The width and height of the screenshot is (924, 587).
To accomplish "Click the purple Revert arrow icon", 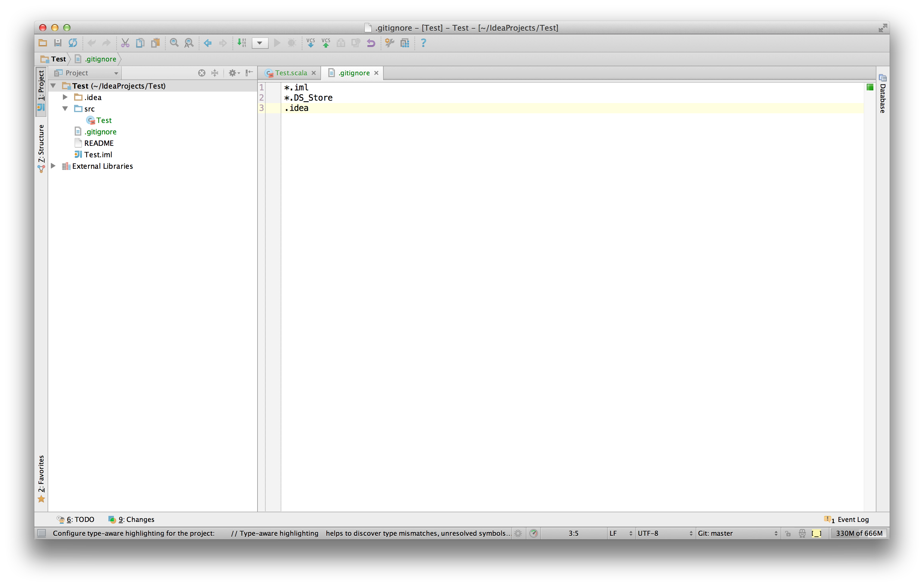I will click(x=371, y=43).
